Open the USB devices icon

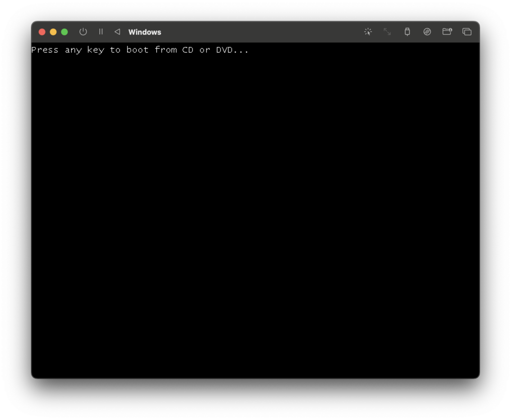point(407,31)
